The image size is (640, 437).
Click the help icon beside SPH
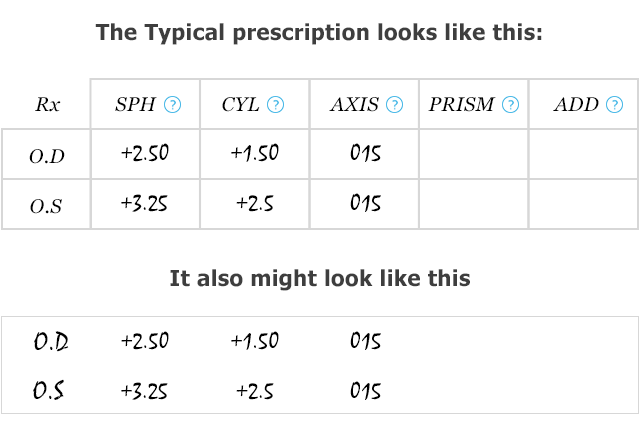pyautogui.click(x=173, y=104)
